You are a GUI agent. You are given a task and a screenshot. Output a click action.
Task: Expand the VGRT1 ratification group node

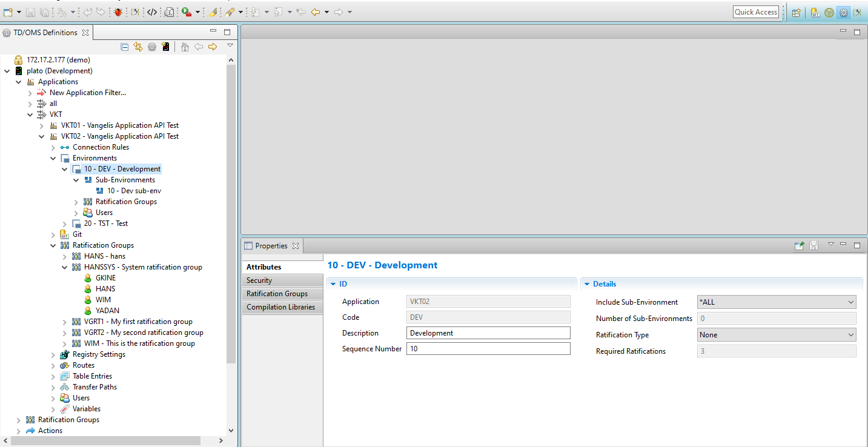tap(65, 322)
